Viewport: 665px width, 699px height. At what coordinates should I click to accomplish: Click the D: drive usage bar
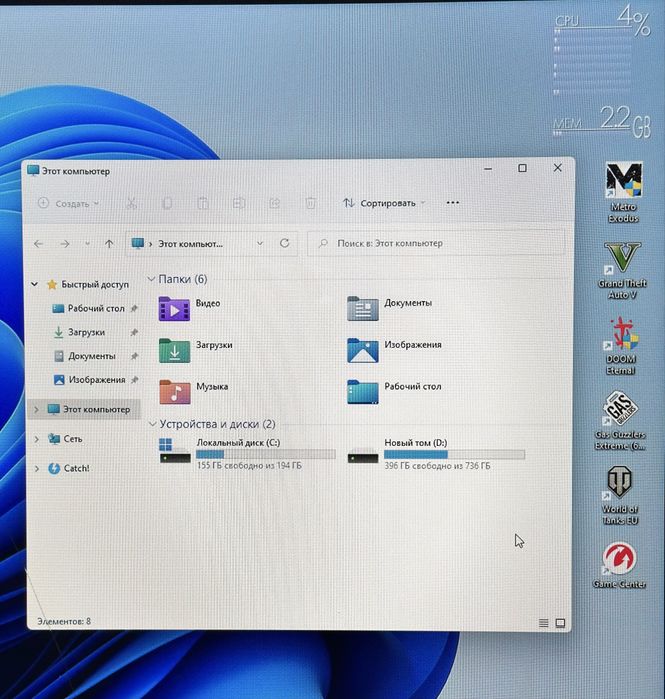[454, 455]
